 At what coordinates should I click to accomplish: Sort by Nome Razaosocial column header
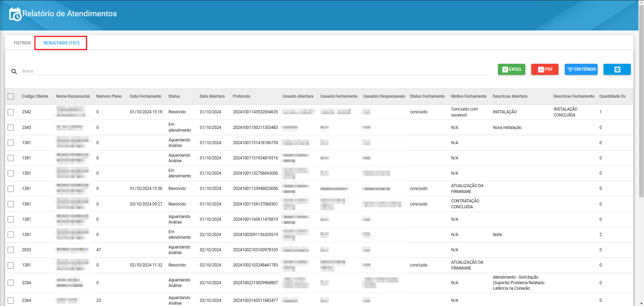coord(73,96)
